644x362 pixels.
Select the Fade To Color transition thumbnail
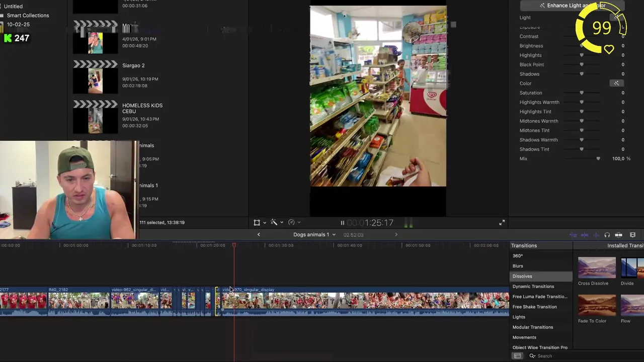[x=597, y=306]
